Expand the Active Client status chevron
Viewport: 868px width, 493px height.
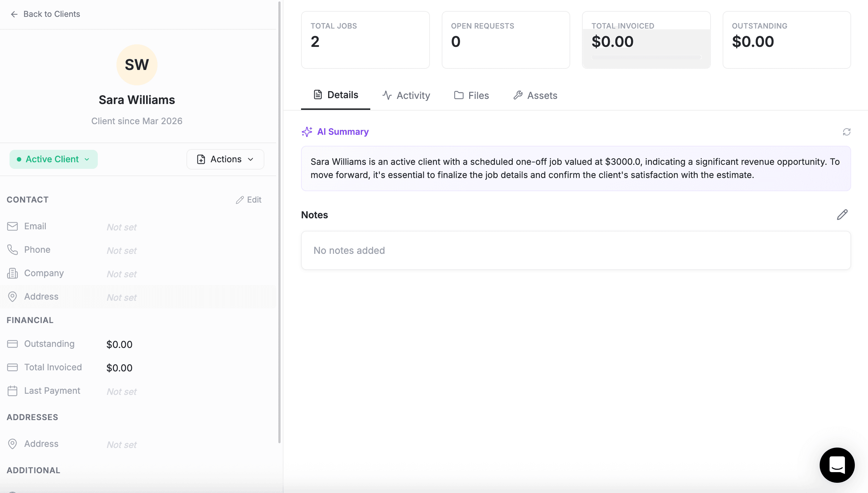(87, 160)
